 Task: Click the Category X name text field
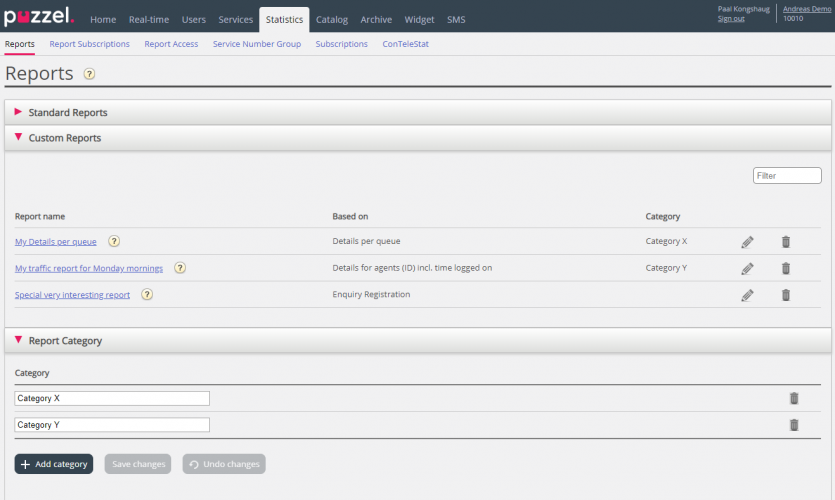(x=112, y=398)
